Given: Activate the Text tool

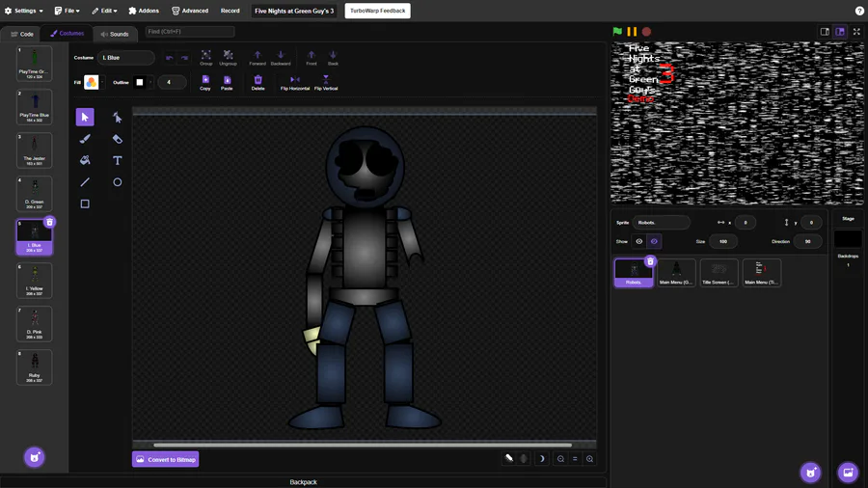Looking at the screenshot, I should click(x=117, y=160).
